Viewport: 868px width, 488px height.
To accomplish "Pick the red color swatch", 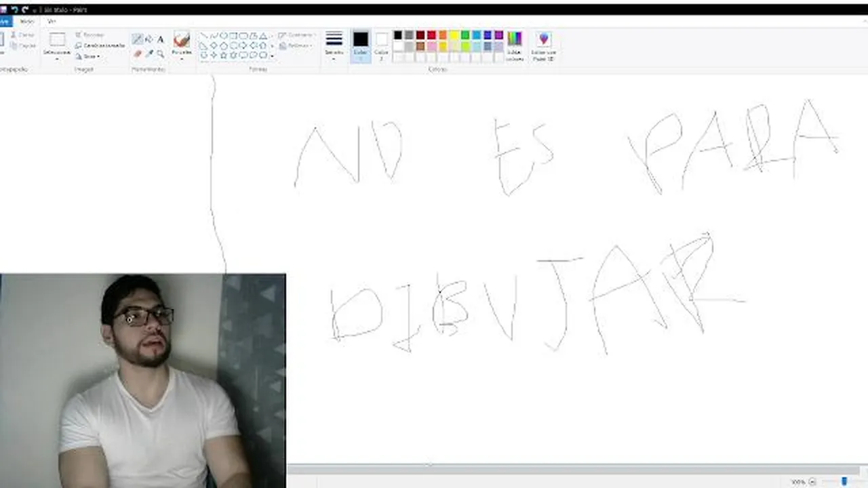I will pyautogui.click(x=431, y=35).
